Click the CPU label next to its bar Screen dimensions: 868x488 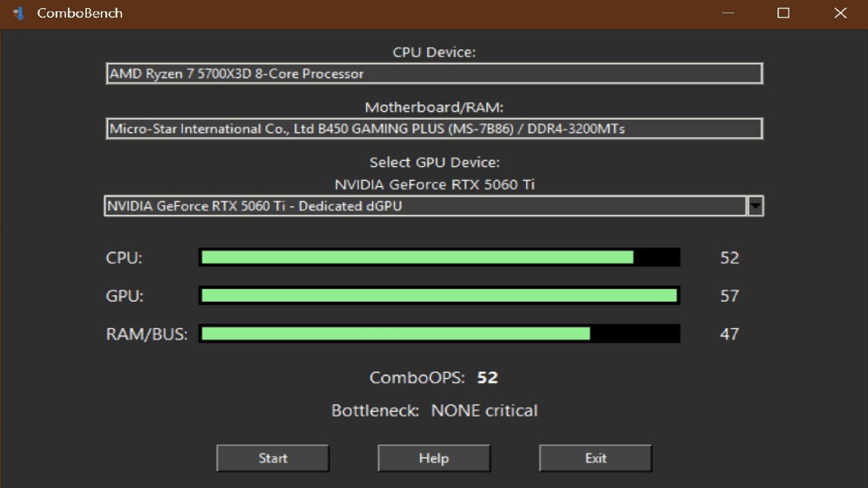tap(124, 258)
